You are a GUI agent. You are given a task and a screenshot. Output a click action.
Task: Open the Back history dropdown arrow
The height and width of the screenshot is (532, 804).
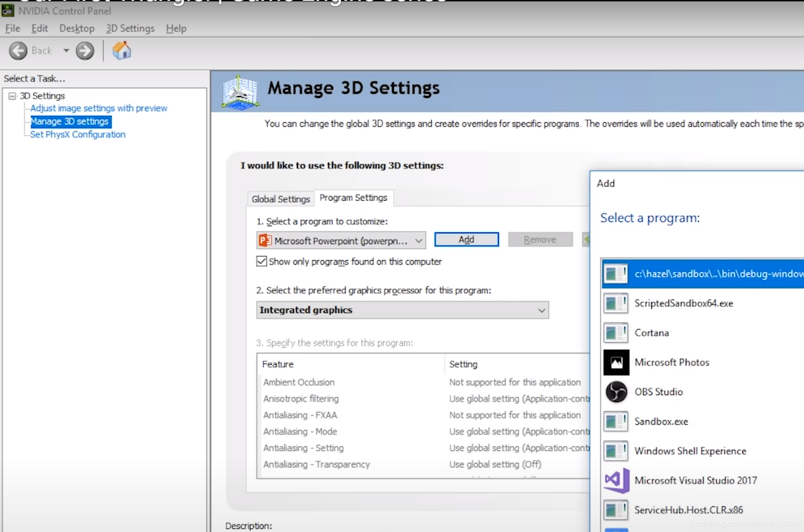(x=66, y=51)
